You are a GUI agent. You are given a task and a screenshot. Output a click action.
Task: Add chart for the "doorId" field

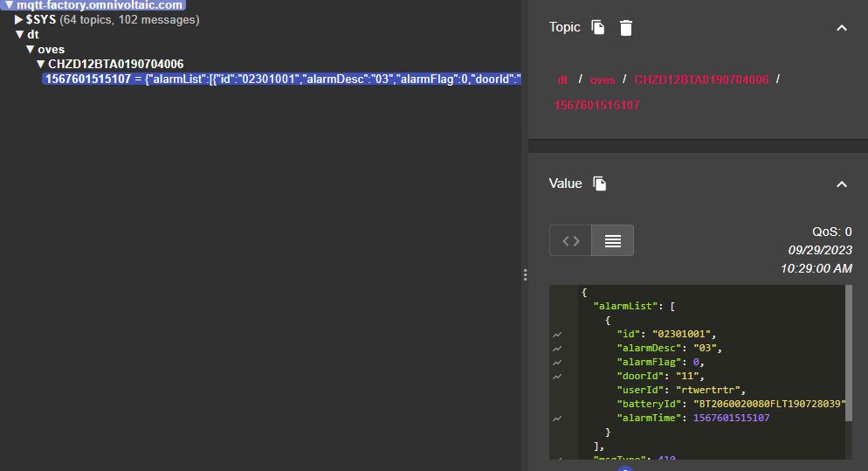pos(557,376)
